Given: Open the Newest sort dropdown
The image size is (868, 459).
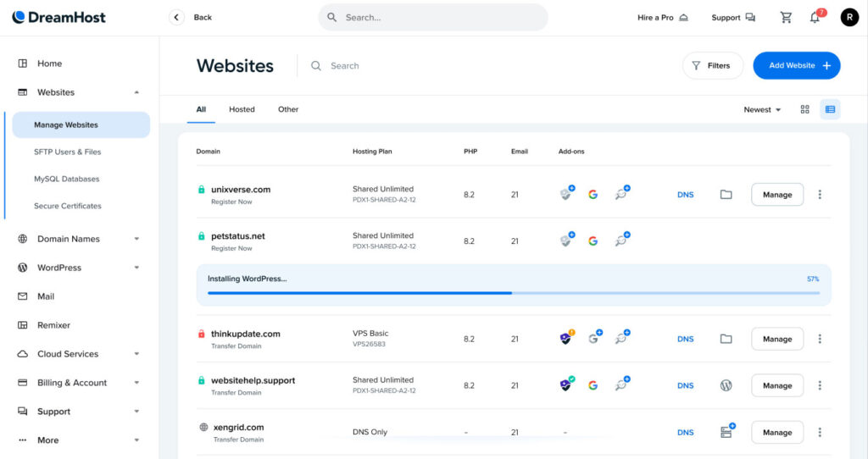Looking at the screenshot, I should tap(762, 109).
